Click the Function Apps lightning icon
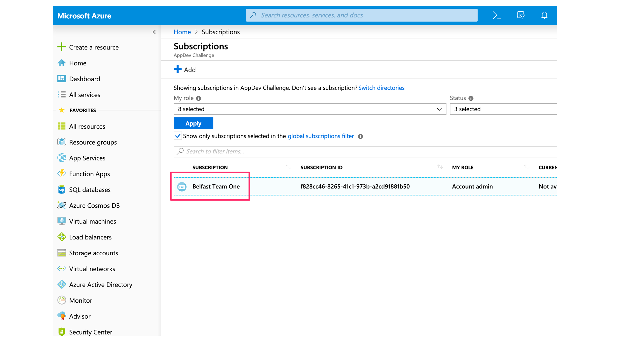644x362 pixels. click(x=62, y=174)
